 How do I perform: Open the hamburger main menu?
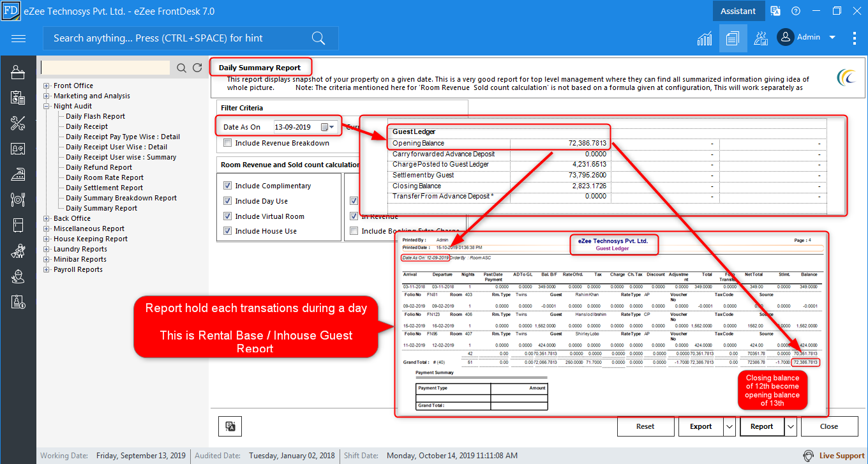click(x=19, y=38)
